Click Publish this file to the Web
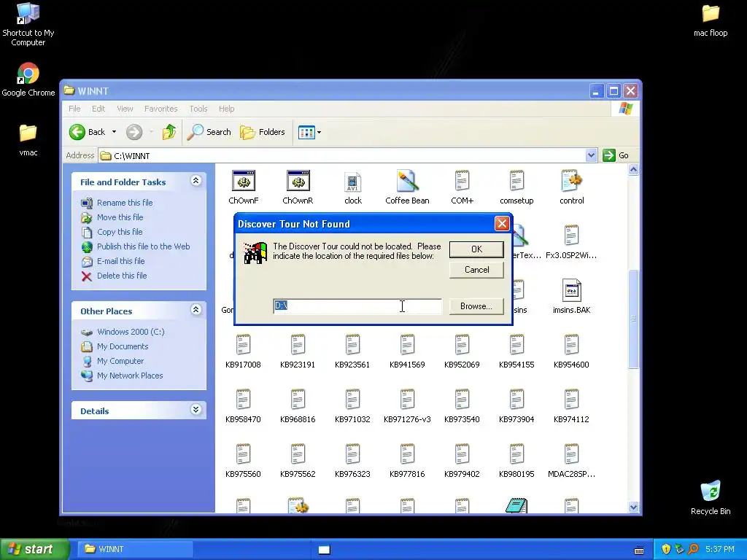The image size is (747, 560). pos(144,246)
